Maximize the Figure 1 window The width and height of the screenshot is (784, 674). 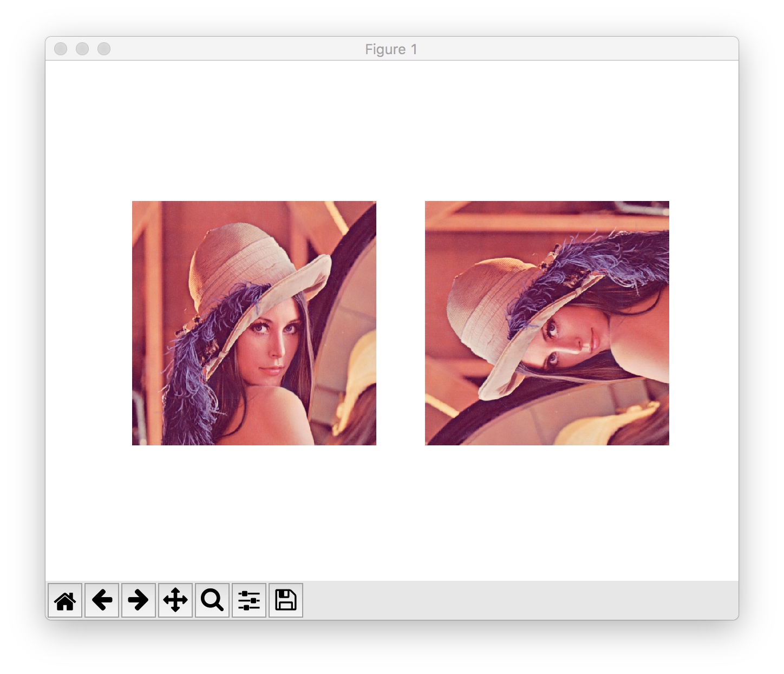(x=104, y=49)
